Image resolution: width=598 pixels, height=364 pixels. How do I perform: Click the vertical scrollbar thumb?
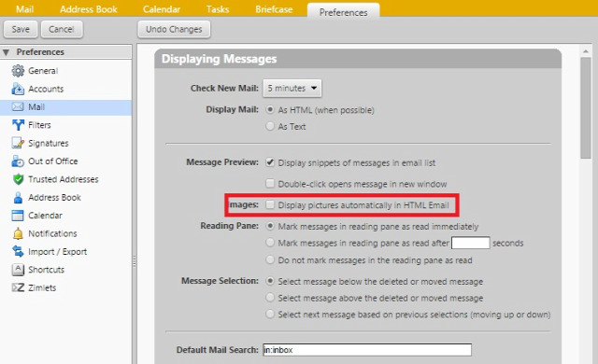(x=586, y=108)
